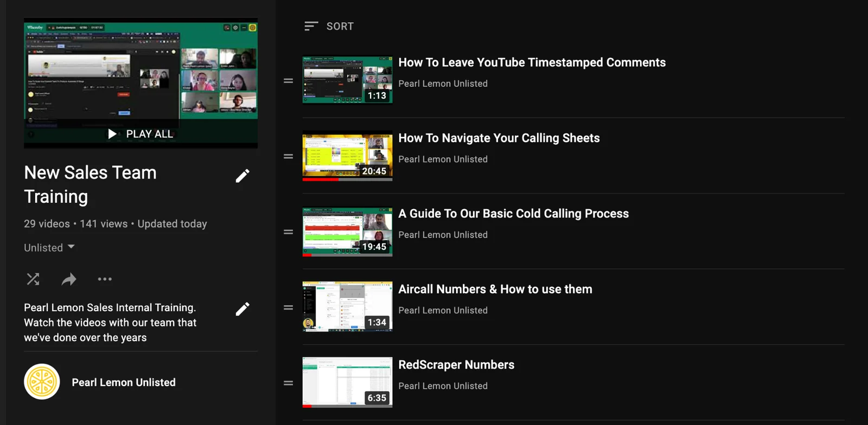The width and height of the screenshot is (868, 425).
Task: Shuffle the New Sales Team Training playlist
Action: (33, 279)
